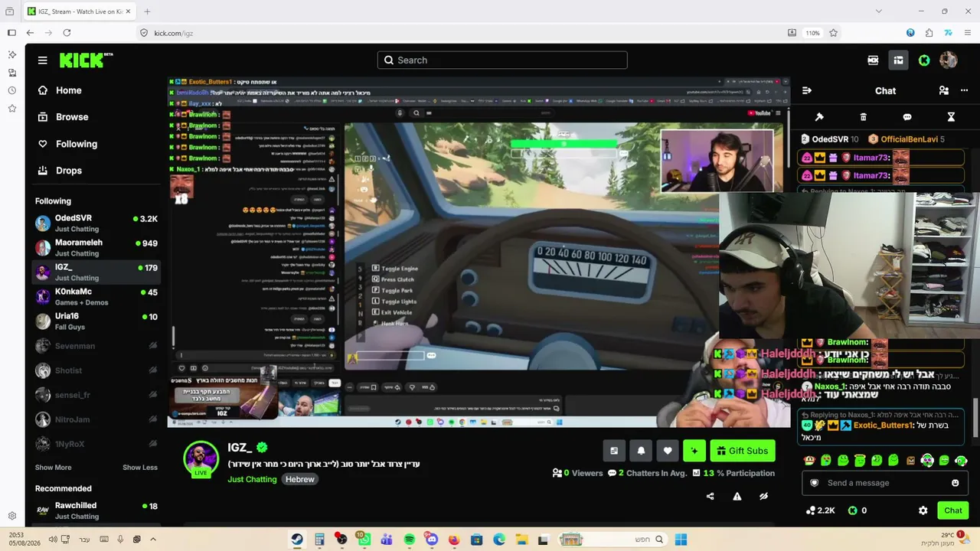Viewport: 980px width, 551px height.
Task: Click the green Chat send button
Action: pyautogui.click(x=953, y=510)
